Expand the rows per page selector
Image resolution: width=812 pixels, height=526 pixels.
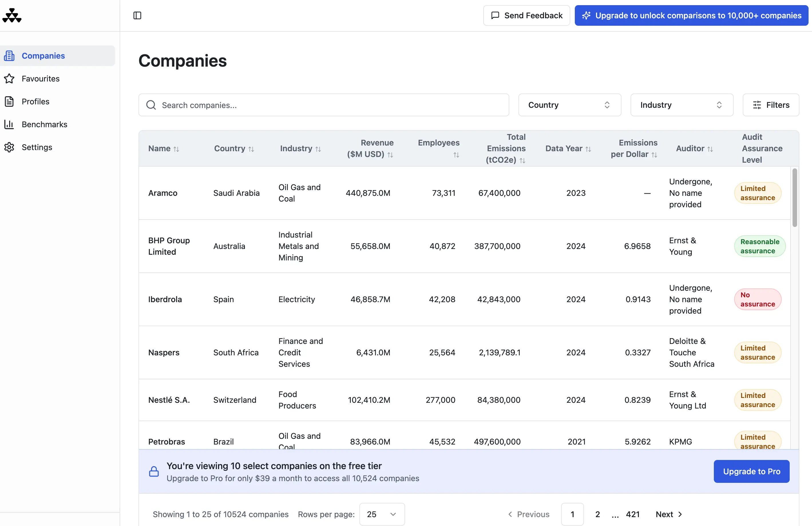[382, 514]
